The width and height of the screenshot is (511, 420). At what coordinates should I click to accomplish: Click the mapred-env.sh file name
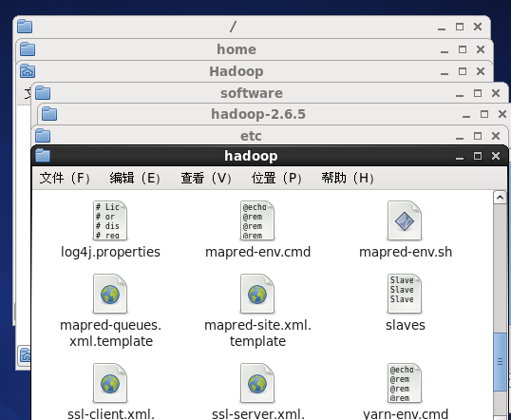pos(406,252)
